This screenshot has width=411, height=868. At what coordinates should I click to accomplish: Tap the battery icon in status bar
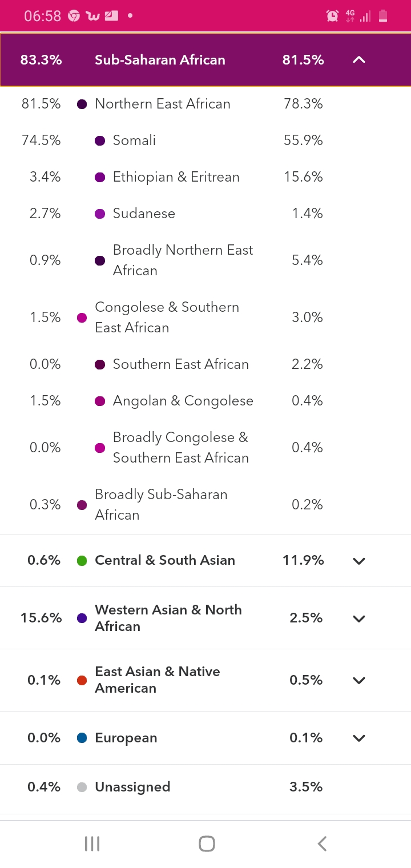click(x=383, y=16)
